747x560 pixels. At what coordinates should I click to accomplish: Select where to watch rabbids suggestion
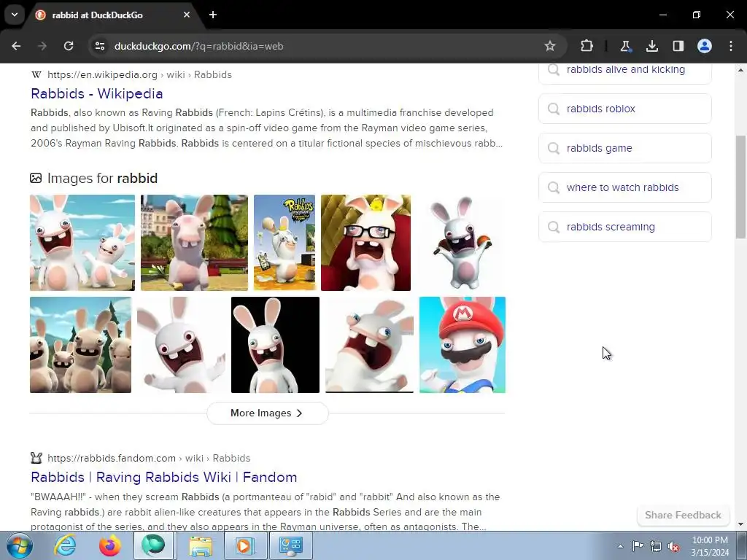[x=625, y=187]
